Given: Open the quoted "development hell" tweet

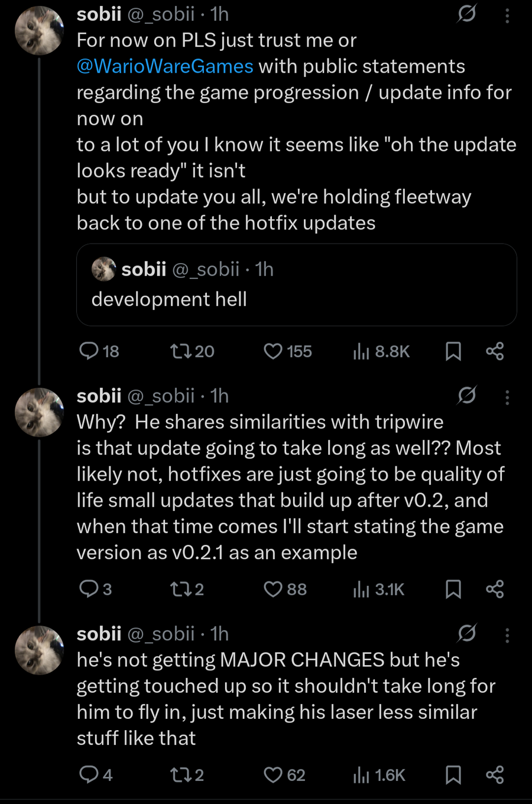Looking at the screenshot, I should coord(297,285).
